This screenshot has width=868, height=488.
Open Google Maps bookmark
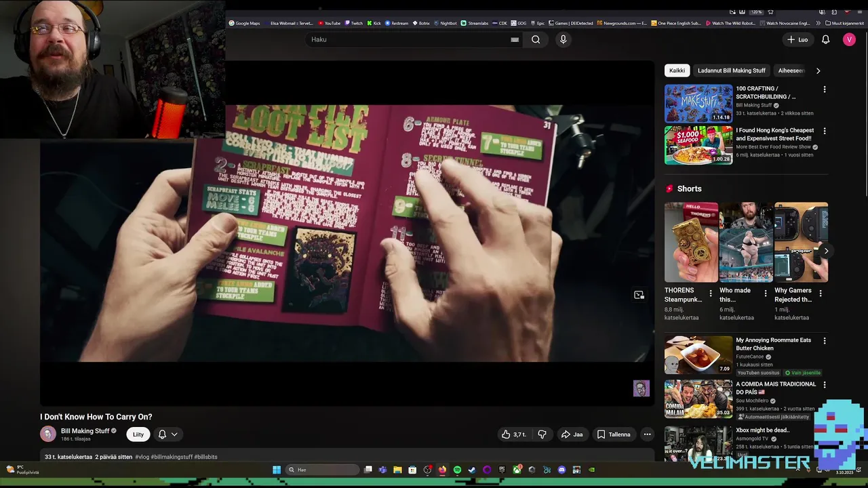pyautogui.click(x=245, y=23)
